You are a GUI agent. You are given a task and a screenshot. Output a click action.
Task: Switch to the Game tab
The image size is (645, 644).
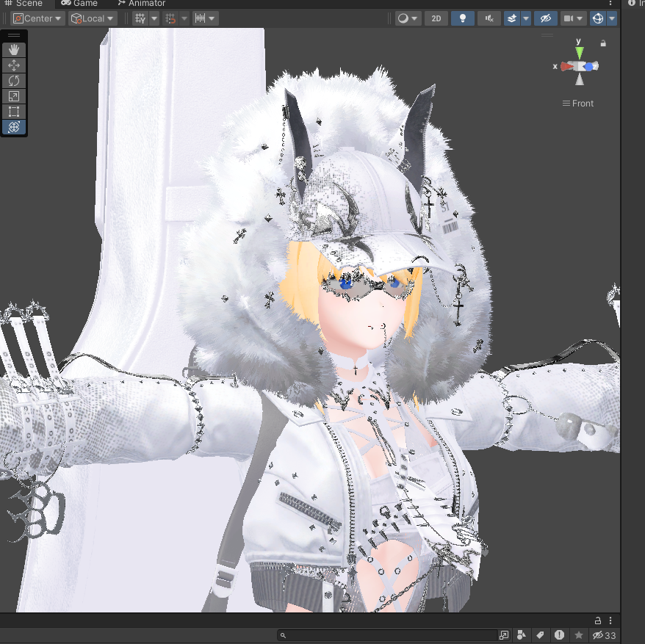click(x=79, y=3)
